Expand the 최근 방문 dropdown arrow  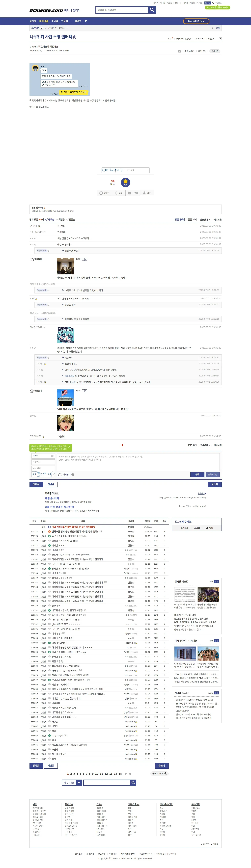[41, 28]
